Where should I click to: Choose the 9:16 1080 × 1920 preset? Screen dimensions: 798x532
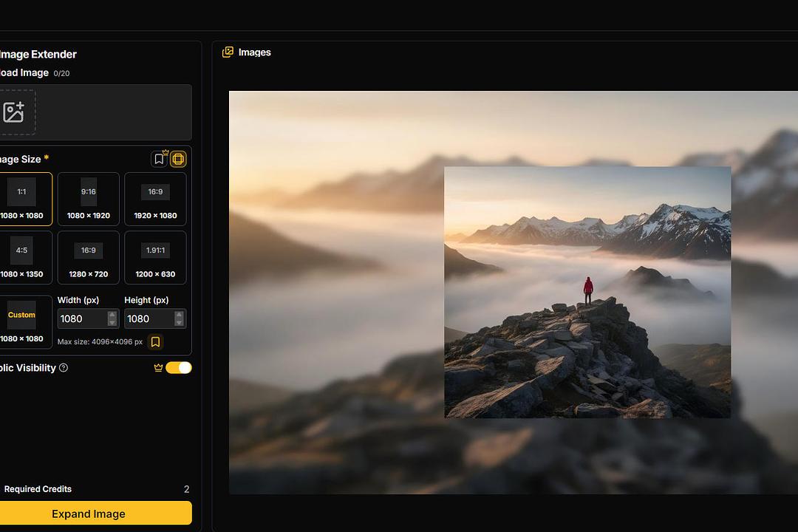tap(89, 199)
